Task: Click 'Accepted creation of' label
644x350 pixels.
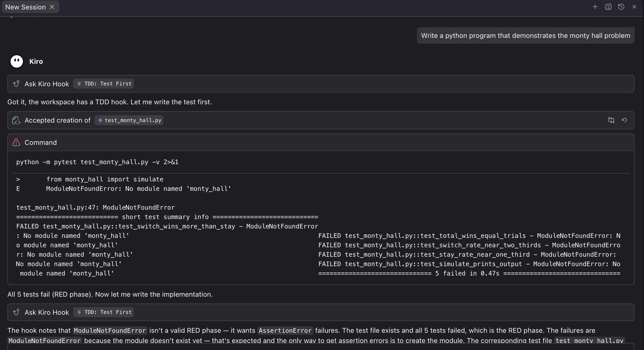Action: pyautogui.click(x=57, y=120)
